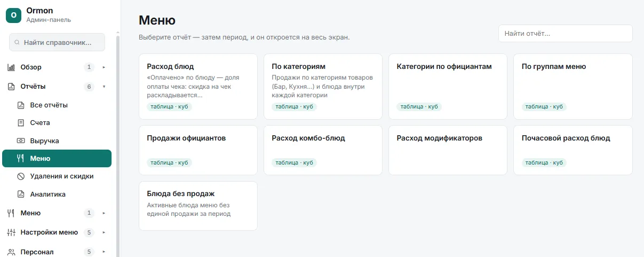Screen dimensions: 644x257
Task: Expand the Обзор section arrow
Action: click(x=104, y=67)
